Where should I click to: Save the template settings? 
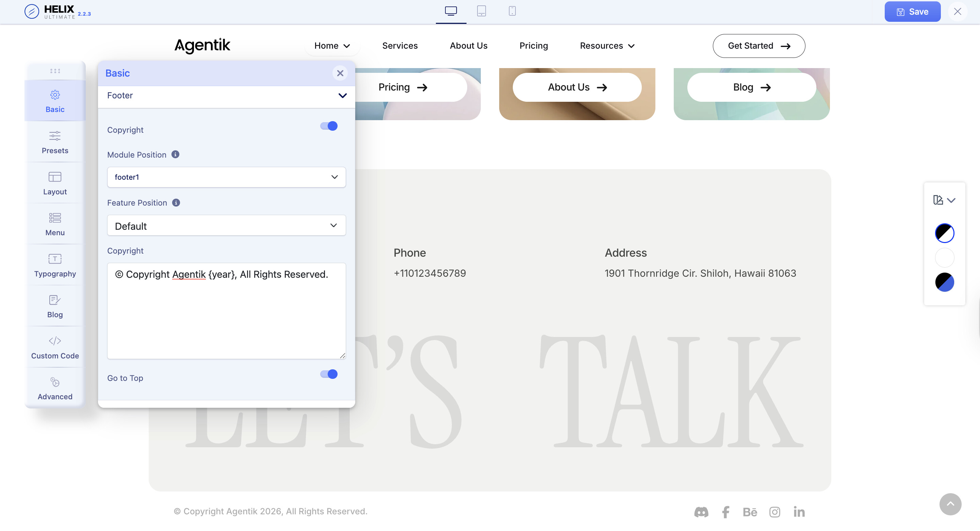pyautogui.click(x=912, y=12)
